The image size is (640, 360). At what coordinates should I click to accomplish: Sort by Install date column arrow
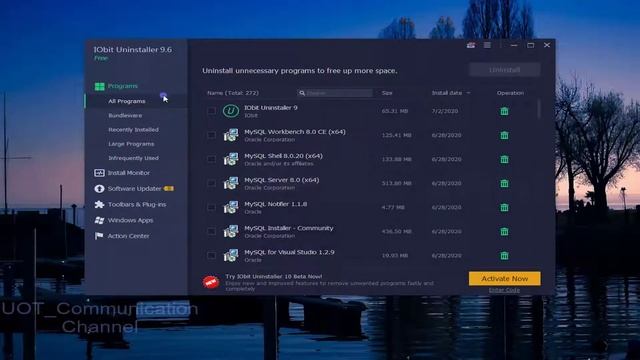468,93
